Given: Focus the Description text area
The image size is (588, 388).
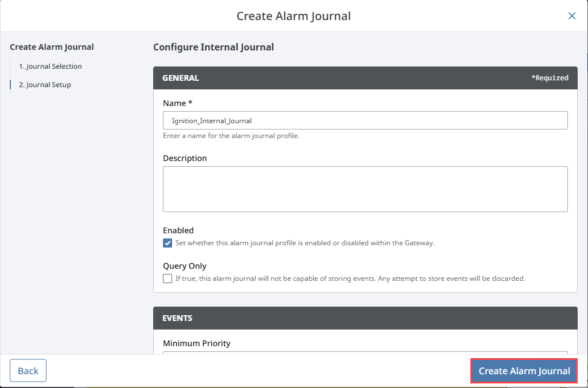Looking at the screenshot, I should point(365,189).
